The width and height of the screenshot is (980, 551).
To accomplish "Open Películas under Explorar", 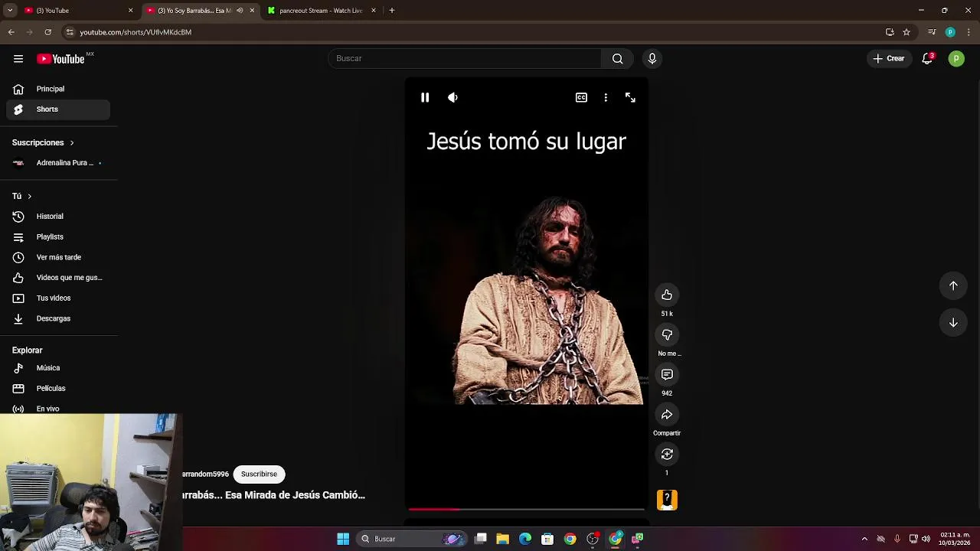I will pos(58,389).
